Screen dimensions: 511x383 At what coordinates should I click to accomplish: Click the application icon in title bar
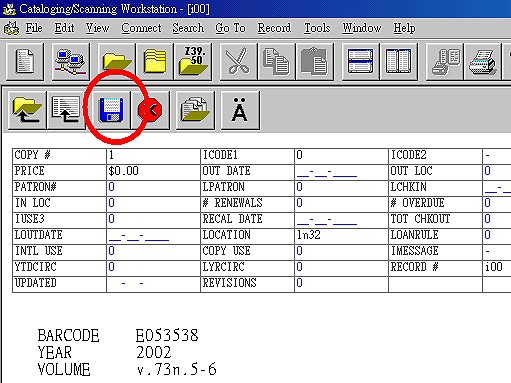pos(9,9)
